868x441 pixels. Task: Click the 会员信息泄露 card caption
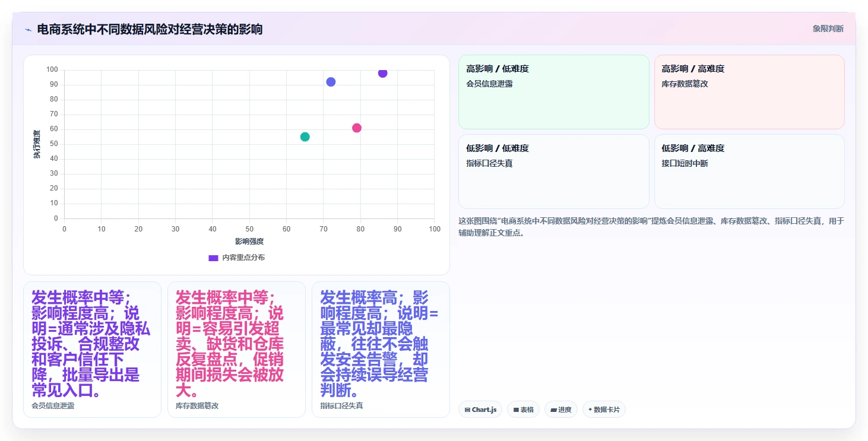(53, 406)
